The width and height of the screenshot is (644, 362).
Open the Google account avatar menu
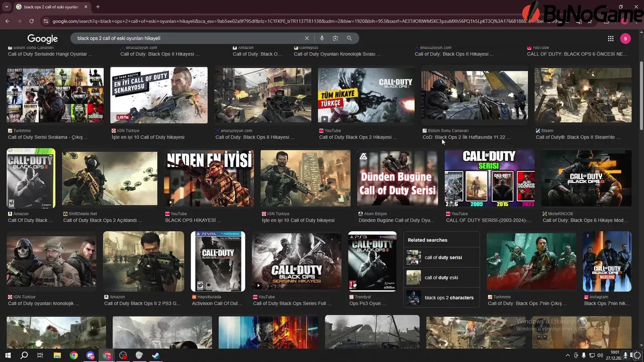[625, 39]
